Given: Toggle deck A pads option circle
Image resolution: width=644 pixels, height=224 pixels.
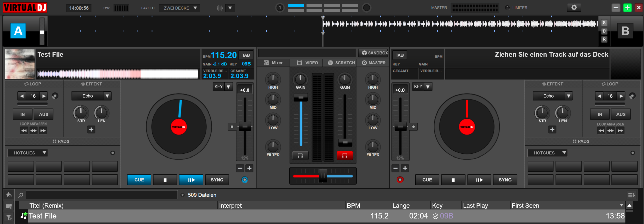Looking at the screenshot, I should pyautogui.click(x=113, y=153).
